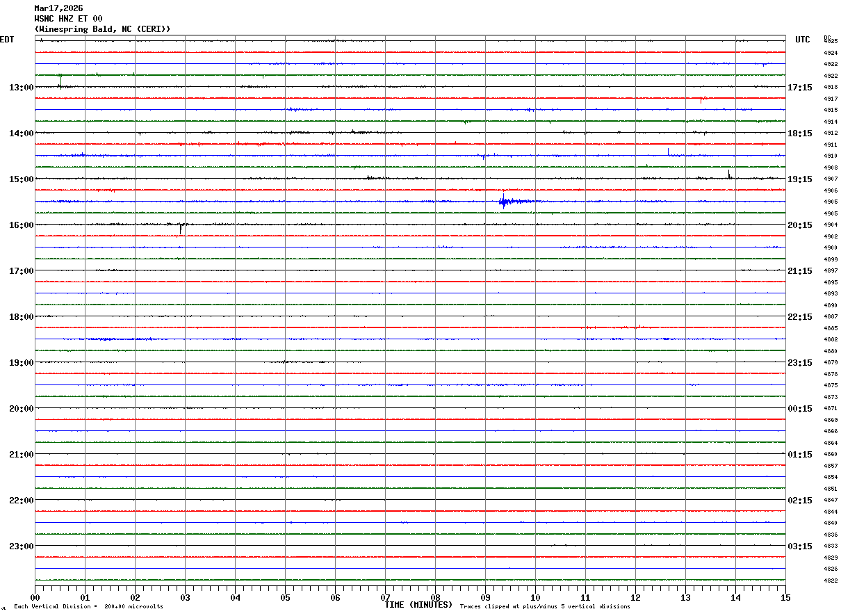Click the black spike on the 16:00 trace

181,227
